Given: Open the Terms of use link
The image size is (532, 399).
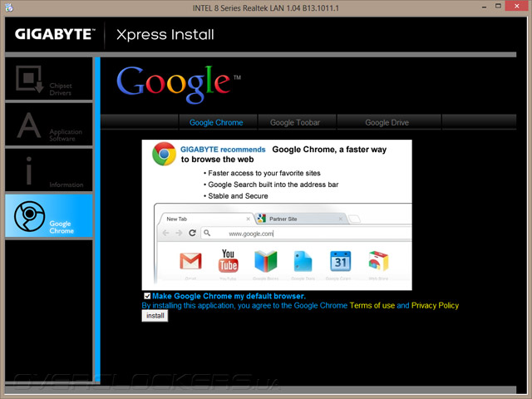Looking at the screenshot, I should pos(372,305).
